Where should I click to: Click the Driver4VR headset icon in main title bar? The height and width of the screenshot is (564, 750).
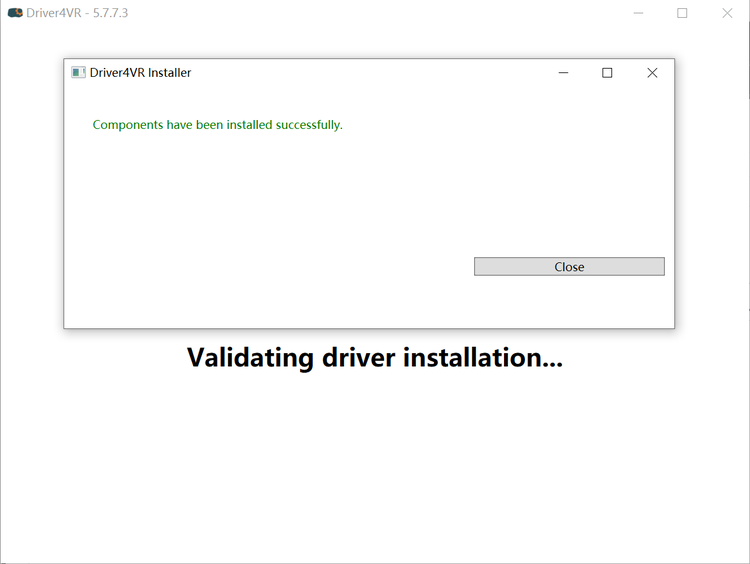tap(15, 12)
